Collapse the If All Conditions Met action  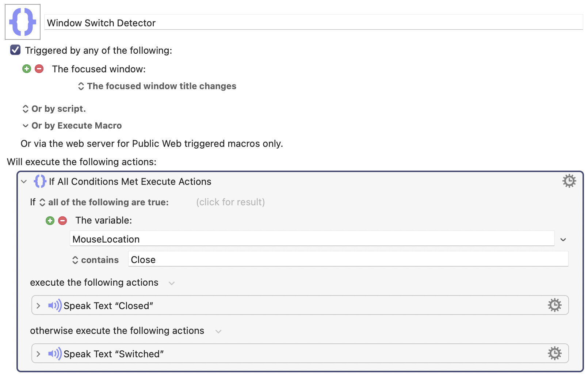tap(24, 182)
